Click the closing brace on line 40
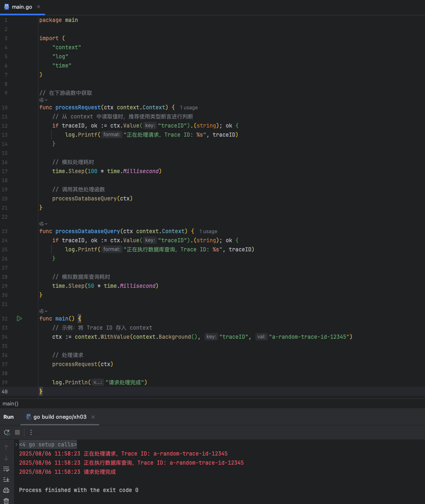 click(x=41, y=391)
